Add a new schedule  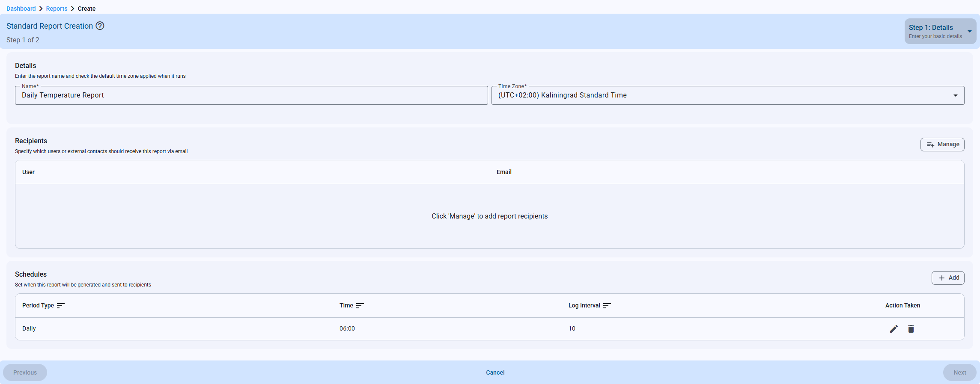[947, 278]
